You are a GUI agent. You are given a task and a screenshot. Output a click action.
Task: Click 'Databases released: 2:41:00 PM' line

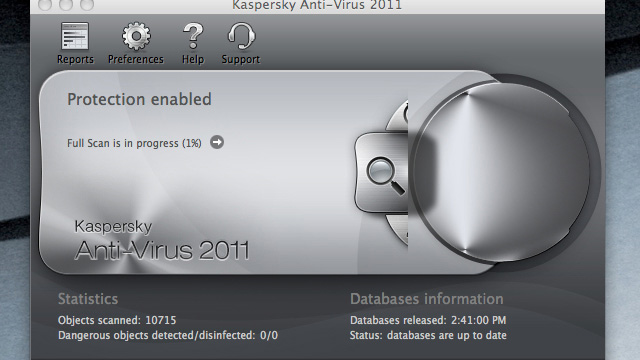(x=428, y=320)
